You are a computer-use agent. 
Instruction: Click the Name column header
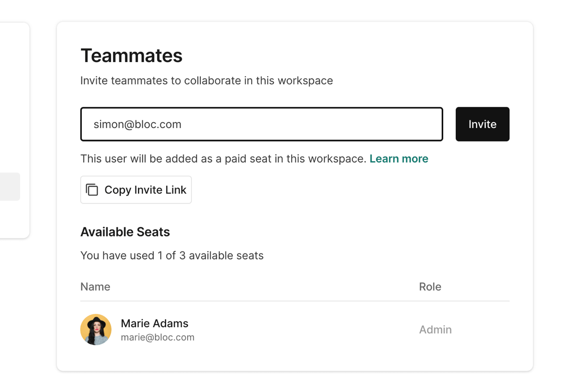(x=96, y=287)
